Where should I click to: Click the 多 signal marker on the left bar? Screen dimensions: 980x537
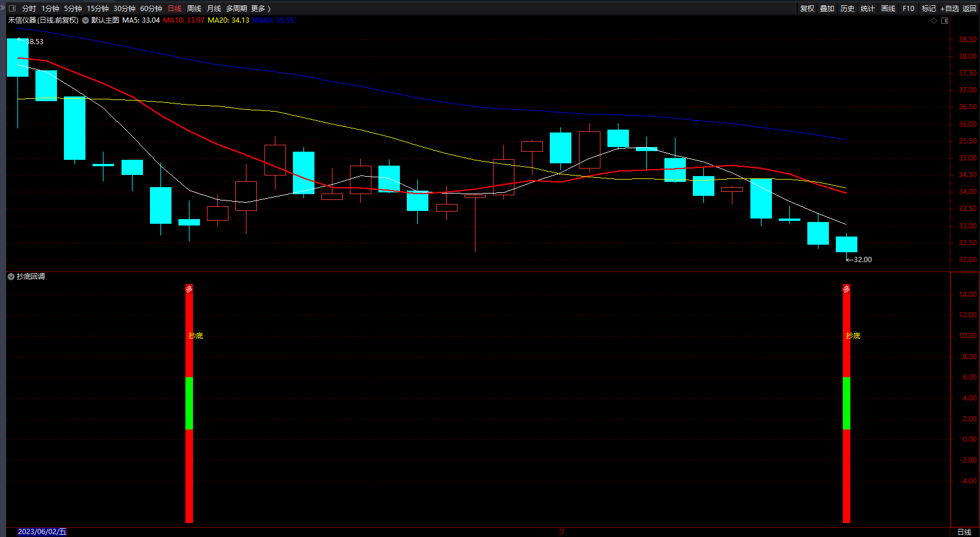(x=189, y=289)
